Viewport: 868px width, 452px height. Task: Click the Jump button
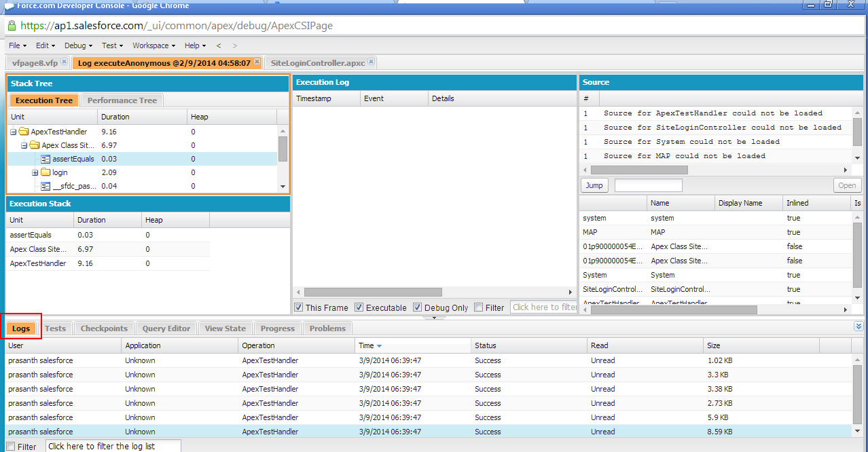pos(594,185)
